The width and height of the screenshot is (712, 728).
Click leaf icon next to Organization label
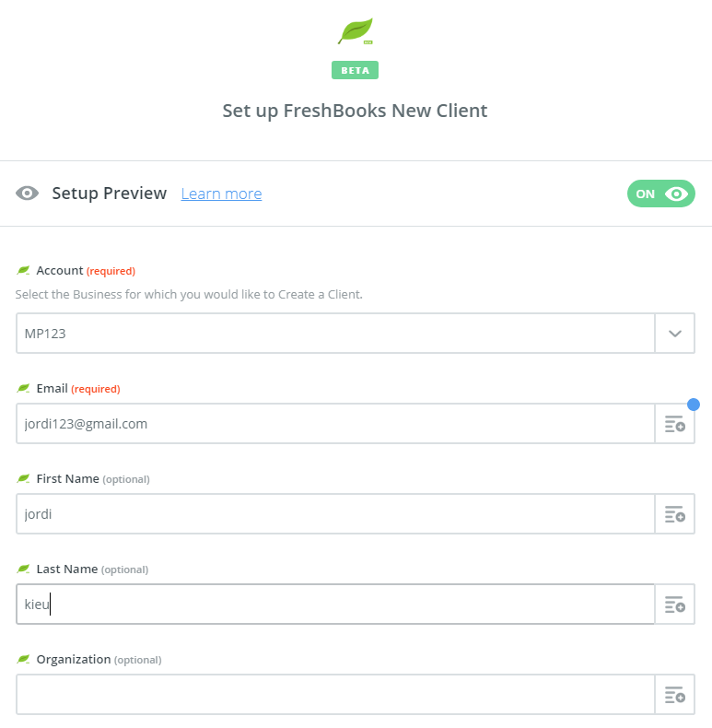click(23, 659)
